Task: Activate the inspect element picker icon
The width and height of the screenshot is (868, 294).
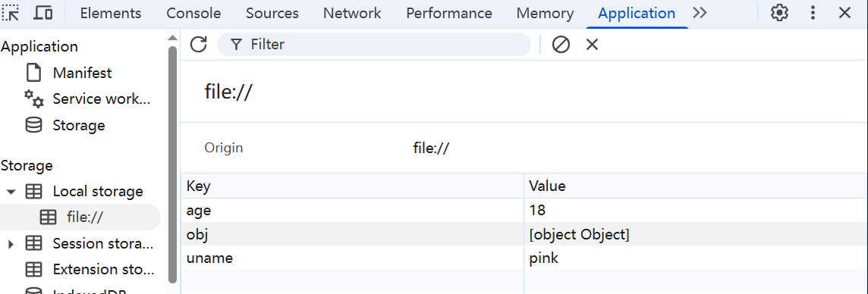Action: tap(11, 13)
